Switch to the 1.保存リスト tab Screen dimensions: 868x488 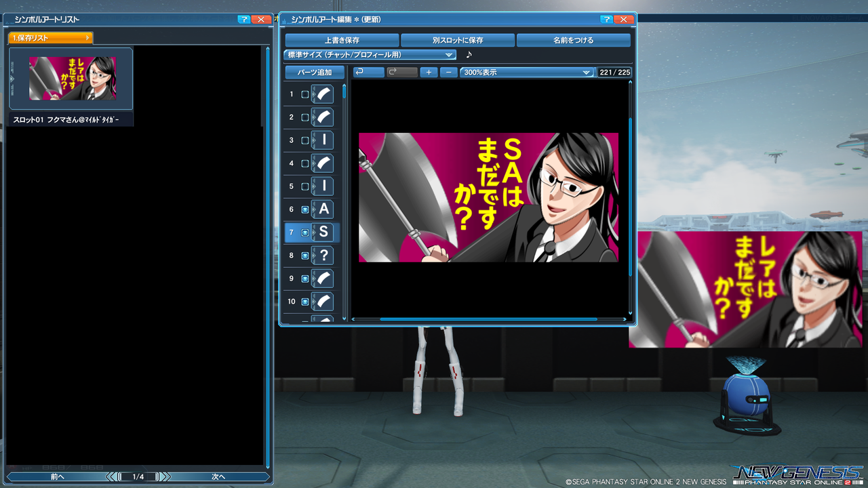[50, 38]
